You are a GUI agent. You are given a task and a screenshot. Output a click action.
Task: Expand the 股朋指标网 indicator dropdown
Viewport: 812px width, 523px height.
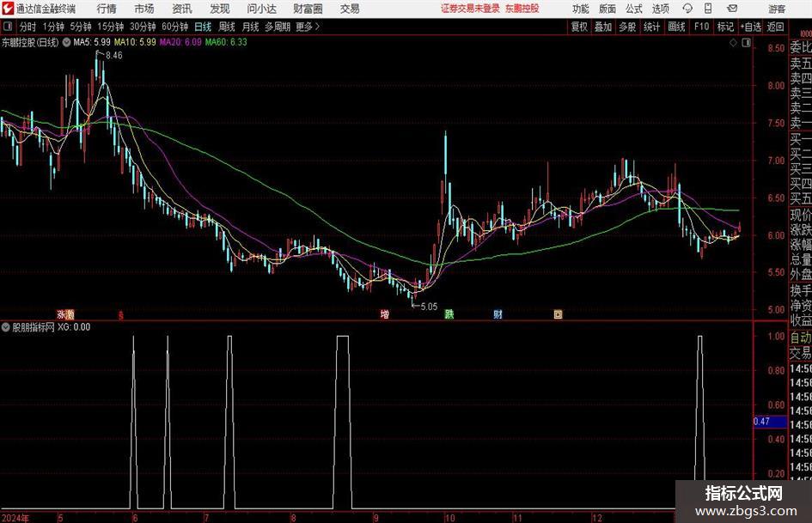(6, 327)
